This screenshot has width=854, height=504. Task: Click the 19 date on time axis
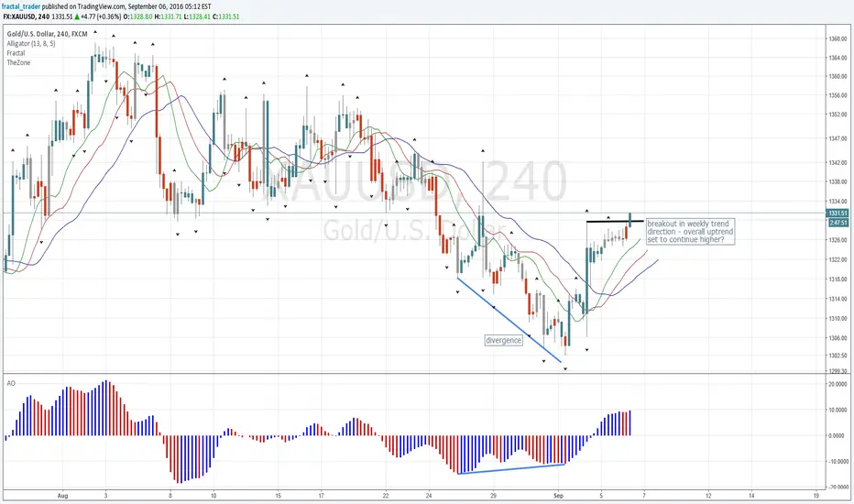click(816, 496)
